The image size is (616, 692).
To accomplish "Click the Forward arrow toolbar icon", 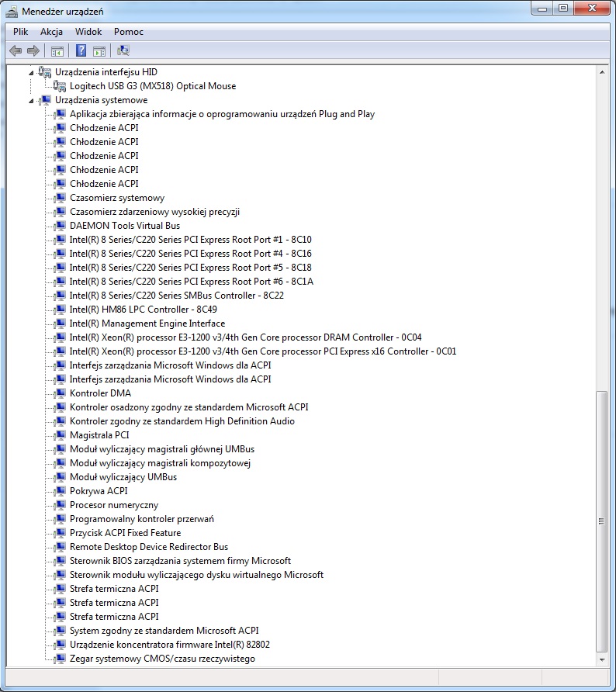I will [x=33, y=50].
